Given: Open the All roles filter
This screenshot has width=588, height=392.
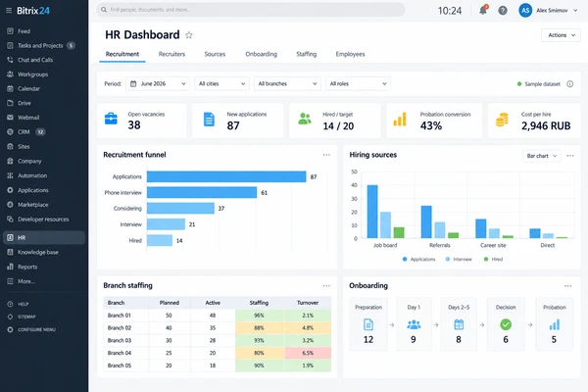Looking at the screenshot, I should [358, 83].
